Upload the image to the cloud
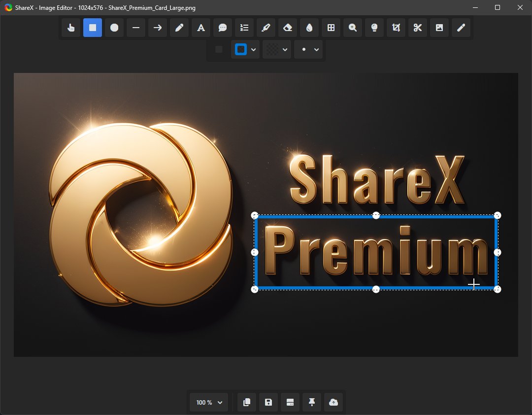The height and width of the screenshot is (415, 532). tap(333, 402)
